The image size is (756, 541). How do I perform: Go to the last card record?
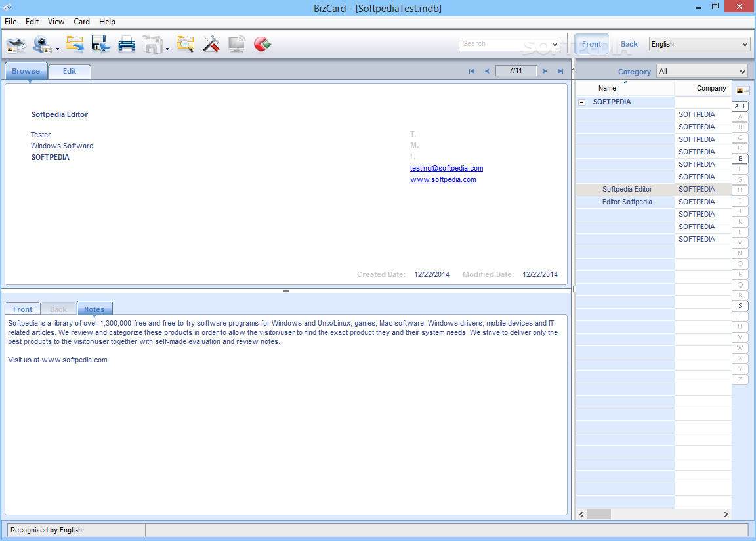tap(560, 71)
